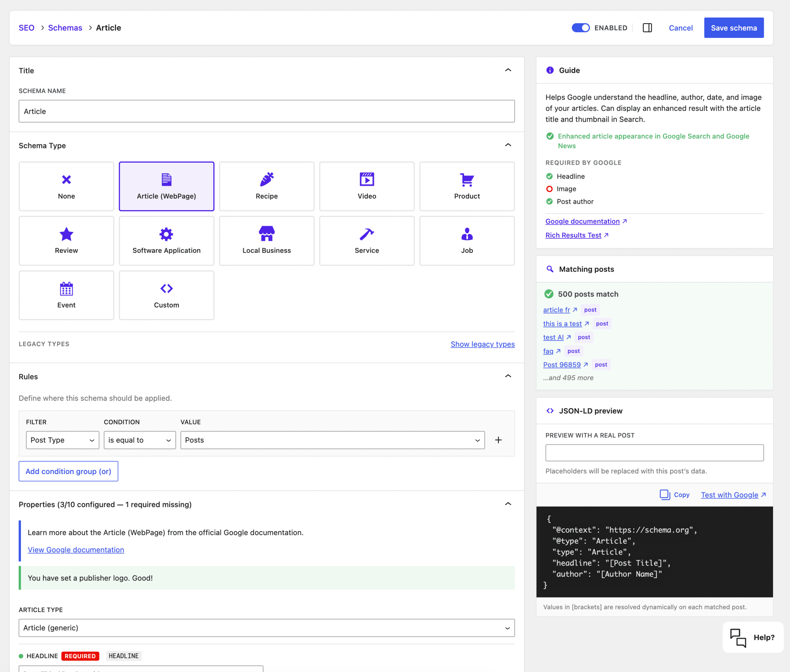790x672 pixels.
Task: Pick the Event schema type
Action: pyautogui.click(x=66, y=295)
